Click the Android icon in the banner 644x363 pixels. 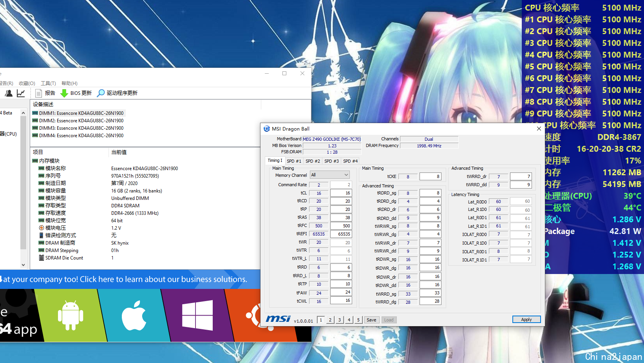[x=71, y=316]
